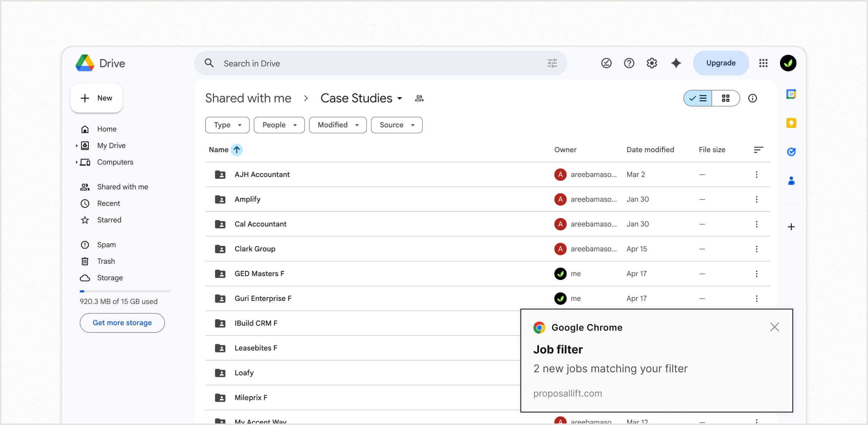The width and height of the screenshot is (868, 425).
Task: Open the Contacts side panel icon
Action: pos(791,181)
